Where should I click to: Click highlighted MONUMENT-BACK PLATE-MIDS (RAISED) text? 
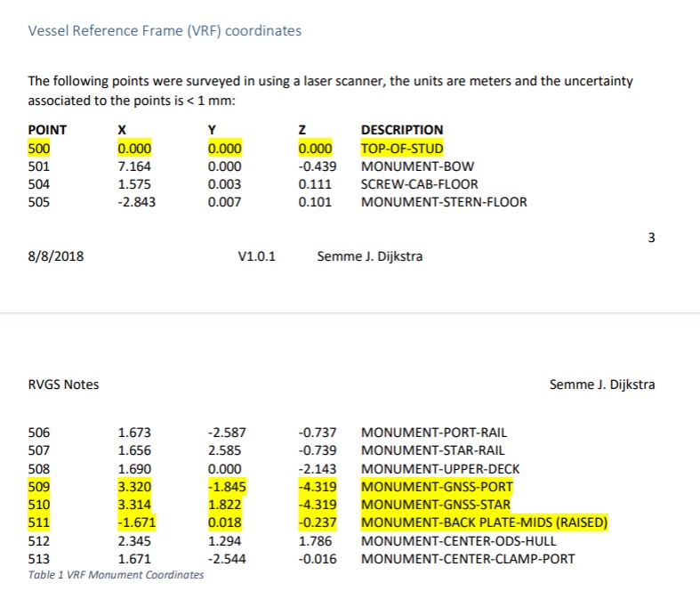tap(484, 522)
